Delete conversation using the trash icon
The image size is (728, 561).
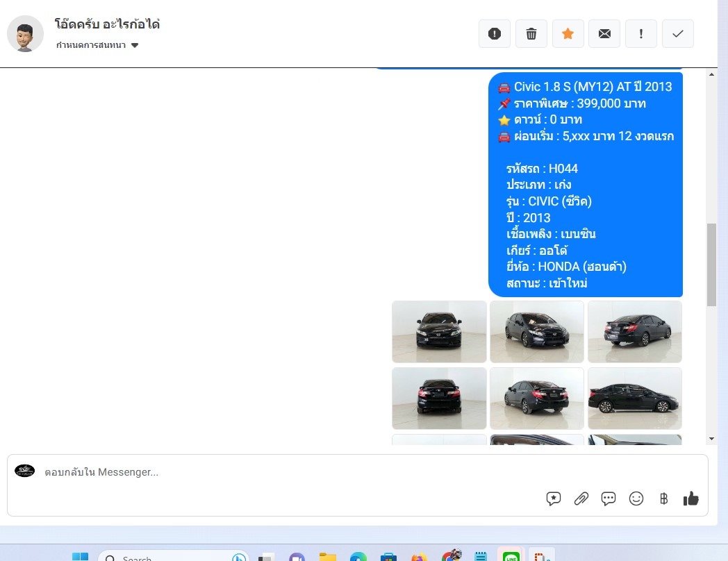pyautogui.click(x=531, y=33)
